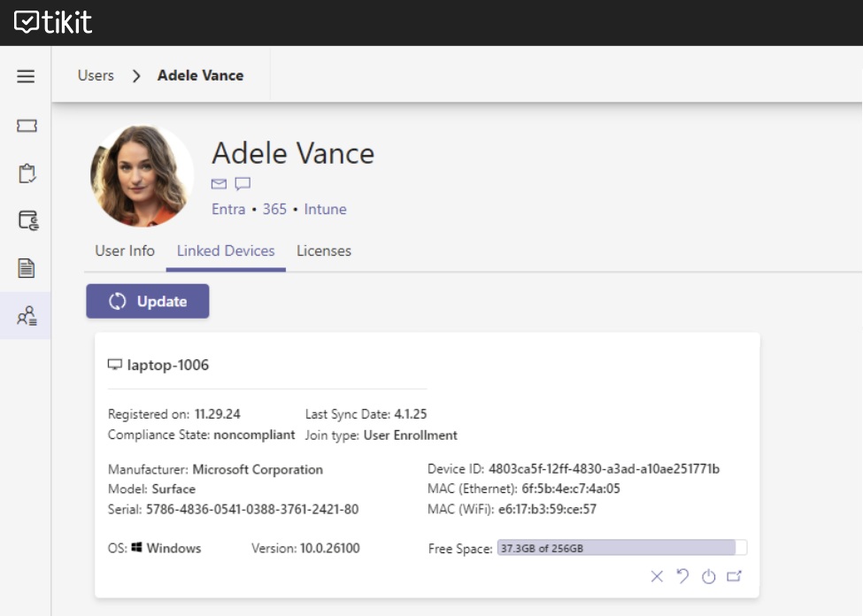Image resolution: width=863 pixels, height=616 pixels.
Task: Click the Join type User Enrollment value
Action: click(x=411, y=435)
